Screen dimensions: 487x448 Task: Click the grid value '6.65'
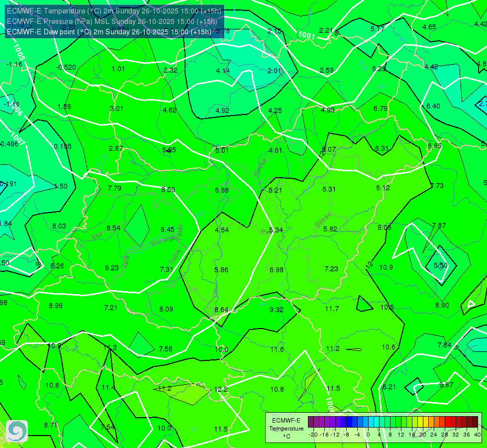click(434, 146)
